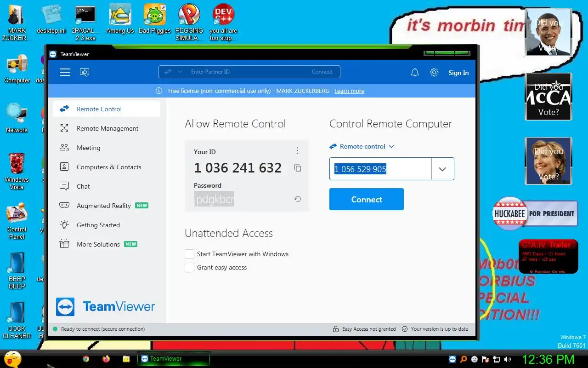
Task: Click Sign In
Action: point(458,73)
